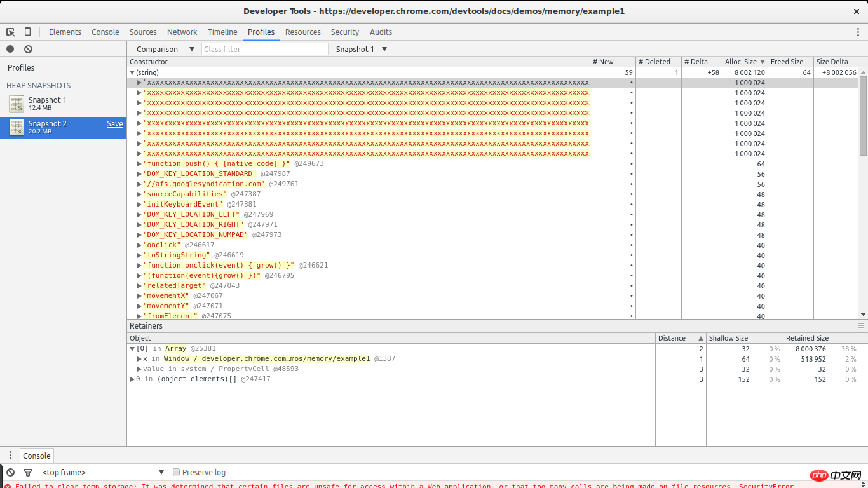Viewport: 868px width, 488px height.
Task: Enable the Preserve log checkbox
Action: coord(177,472)
